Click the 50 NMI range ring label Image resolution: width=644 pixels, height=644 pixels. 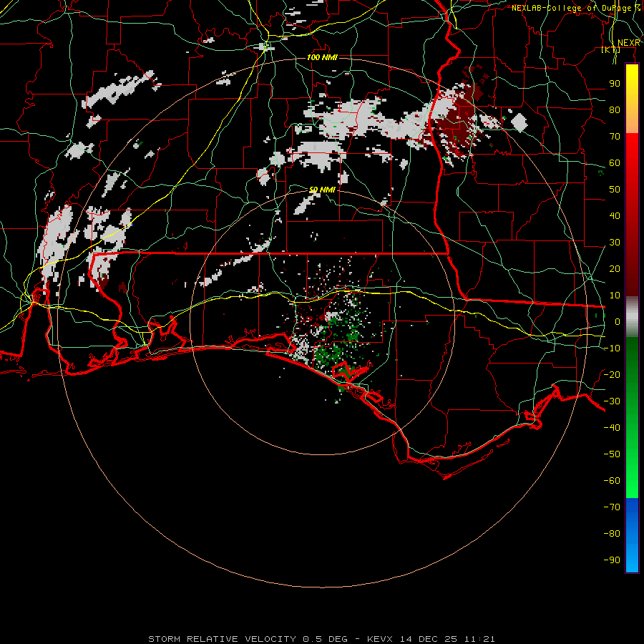pos(322,190)
